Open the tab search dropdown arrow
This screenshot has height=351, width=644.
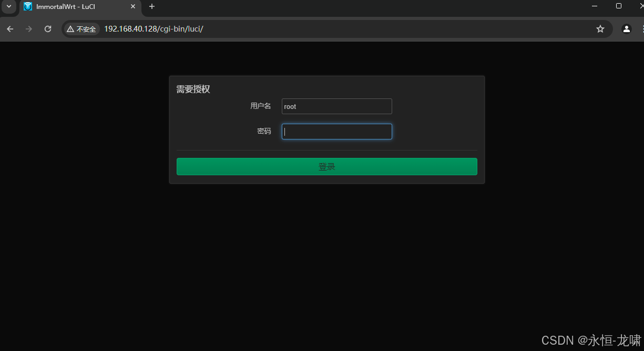click(x=8, y=6)
